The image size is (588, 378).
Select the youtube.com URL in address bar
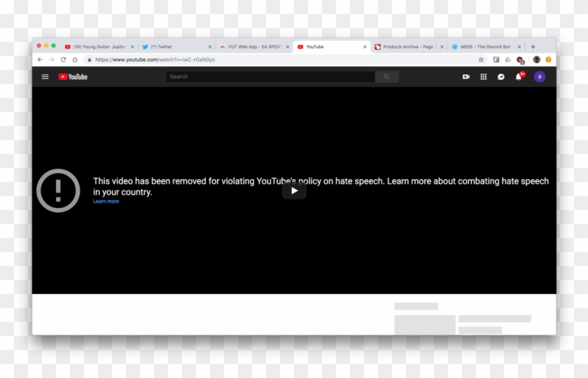point(155,59)
